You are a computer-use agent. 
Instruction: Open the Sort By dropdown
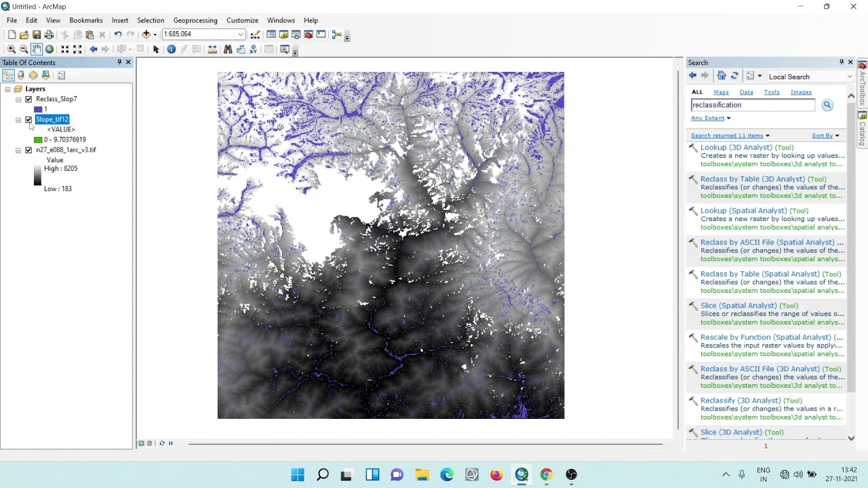click(x=825, y=136)
